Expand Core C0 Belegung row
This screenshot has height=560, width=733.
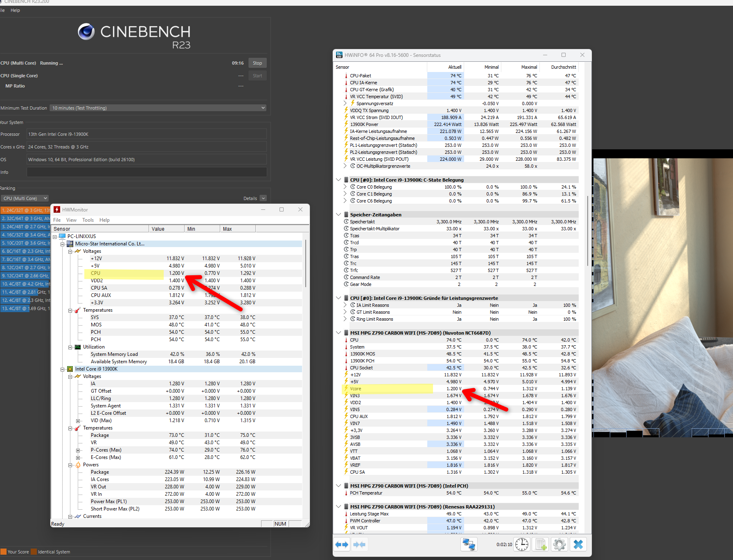[345, 187]
